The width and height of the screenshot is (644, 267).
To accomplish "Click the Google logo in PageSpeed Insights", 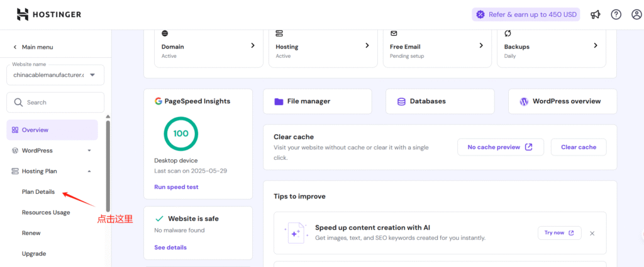I will coord(158,101).
